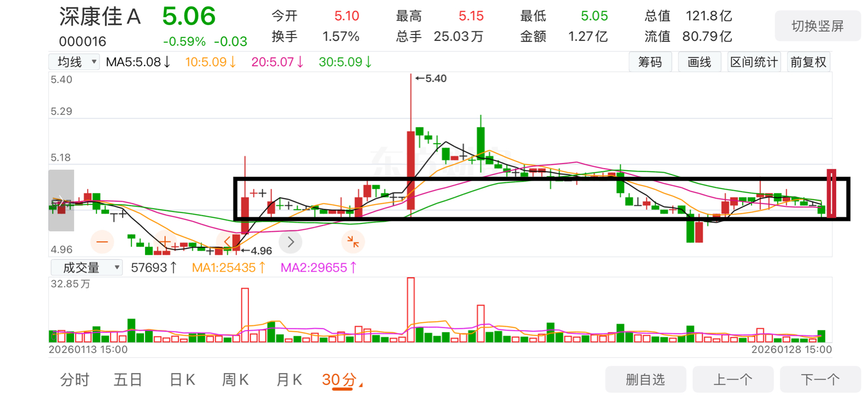Open the 30分 period selector tab

click(341, 380)
